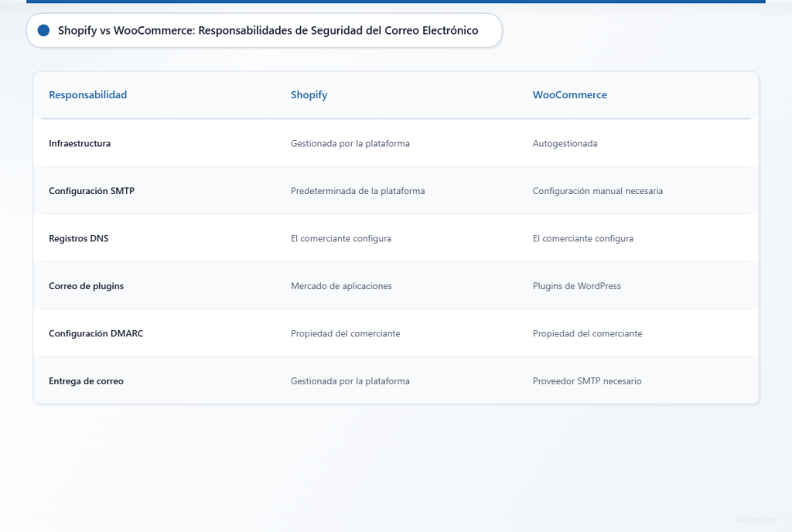Click 'Gestionada por la plataforma' in Infraestructura row
Viewport: 792px width, 532px height.
(x=350, y=143)
